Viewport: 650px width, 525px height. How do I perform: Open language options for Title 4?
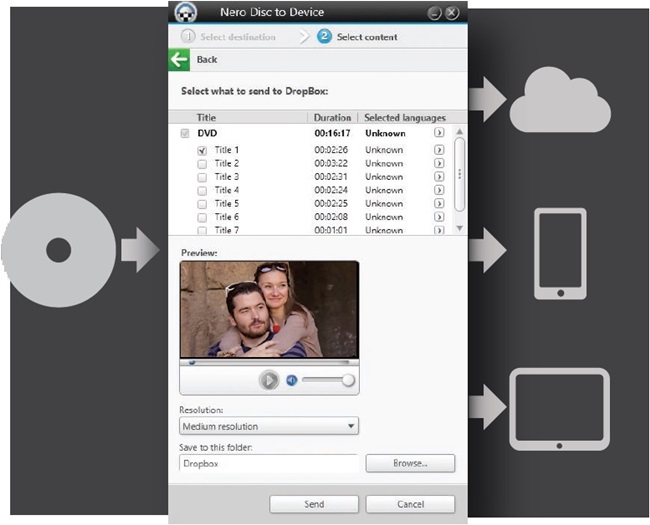pyautogui.click(x=439, y=190)
